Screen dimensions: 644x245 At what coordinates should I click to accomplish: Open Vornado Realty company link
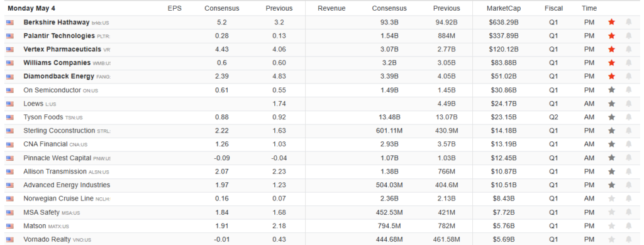click(x=47, y=240)
